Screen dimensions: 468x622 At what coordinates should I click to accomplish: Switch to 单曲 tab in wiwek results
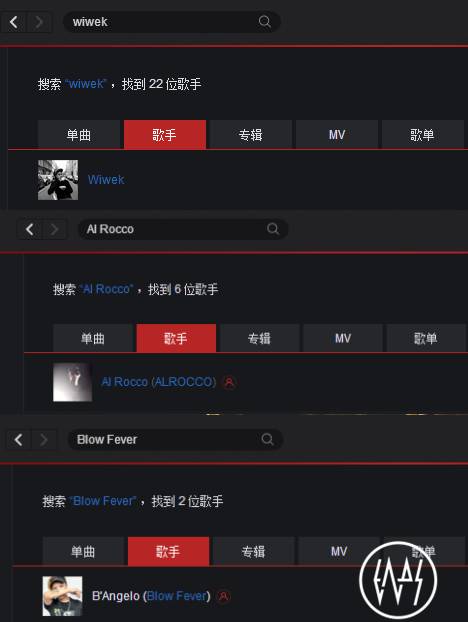79,135
